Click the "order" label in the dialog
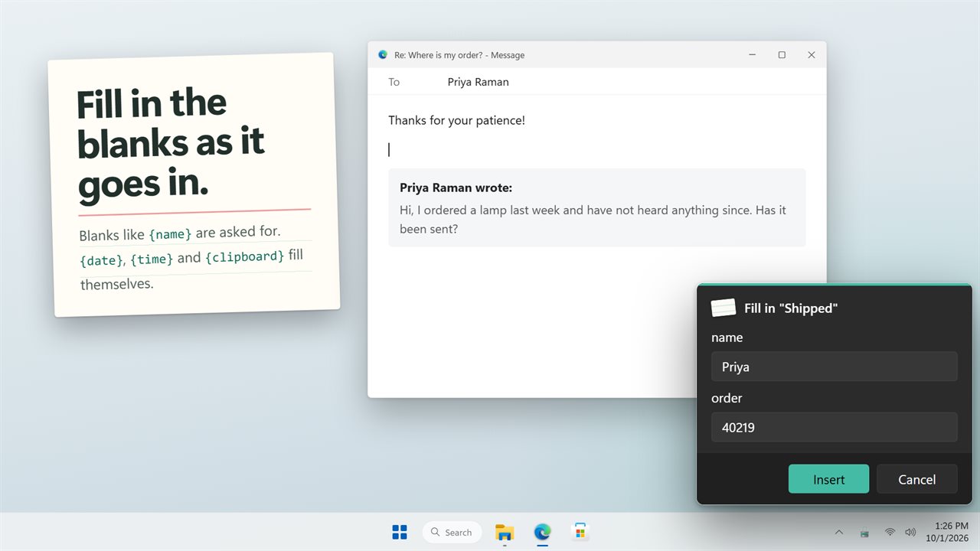The image size is (980, 551). tap(727, 398)
